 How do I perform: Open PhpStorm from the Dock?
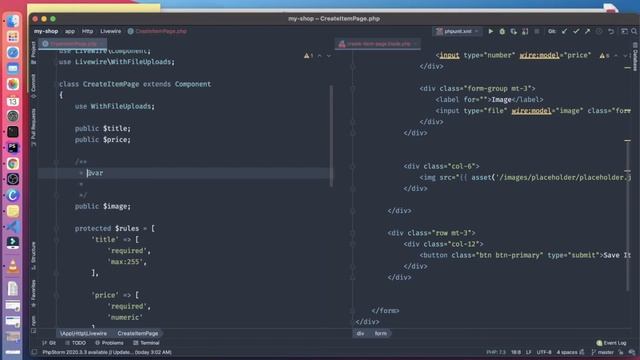point(13,148)
